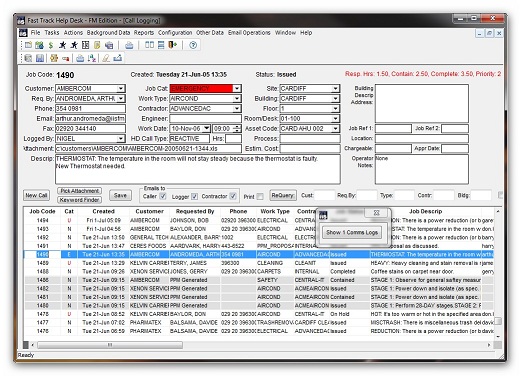The image size is (521, 376).
Task: Click the blue tray export icon
Action: 117,58
